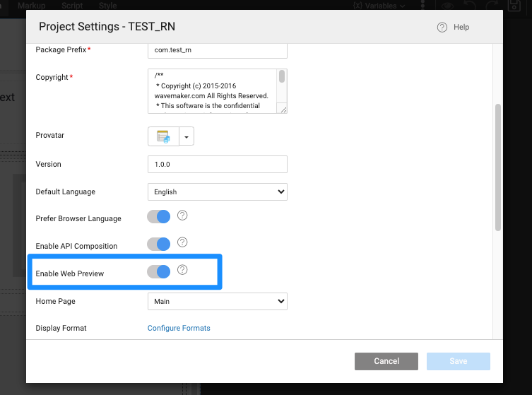Switch to the Script tab

pyautogui.click(x=72, y=5)
